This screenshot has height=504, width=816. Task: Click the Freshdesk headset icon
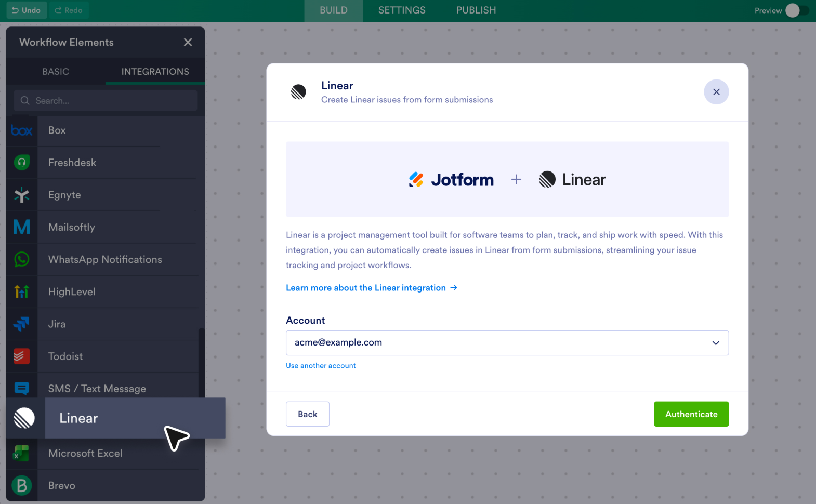22,163
